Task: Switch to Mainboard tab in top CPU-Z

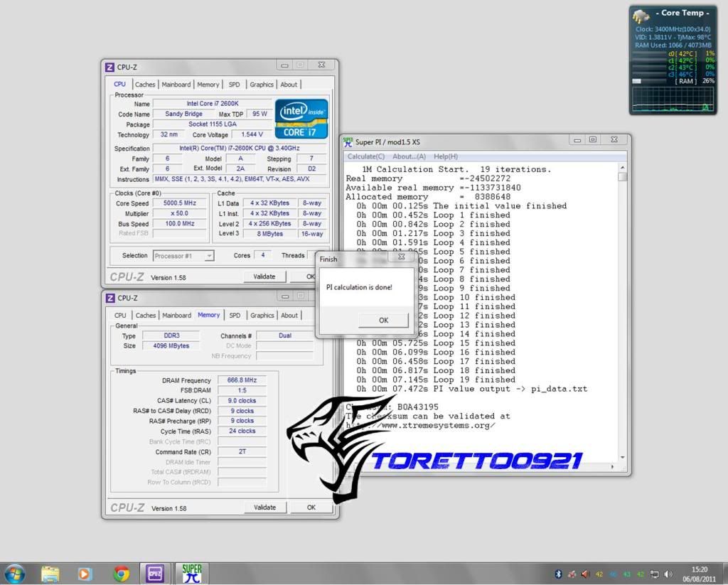Action: pyautogui.click(x=176, y=85)
